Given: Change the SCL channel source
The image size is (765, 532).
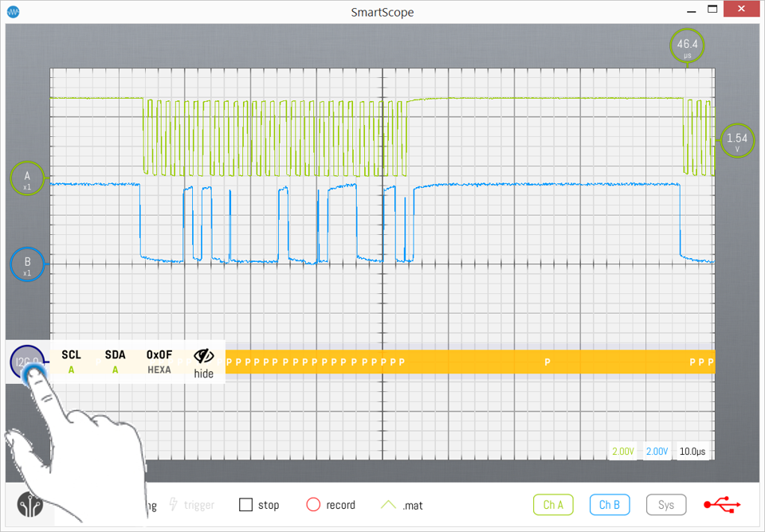Looking at the screenshot, I should click(x=72, y=362).
